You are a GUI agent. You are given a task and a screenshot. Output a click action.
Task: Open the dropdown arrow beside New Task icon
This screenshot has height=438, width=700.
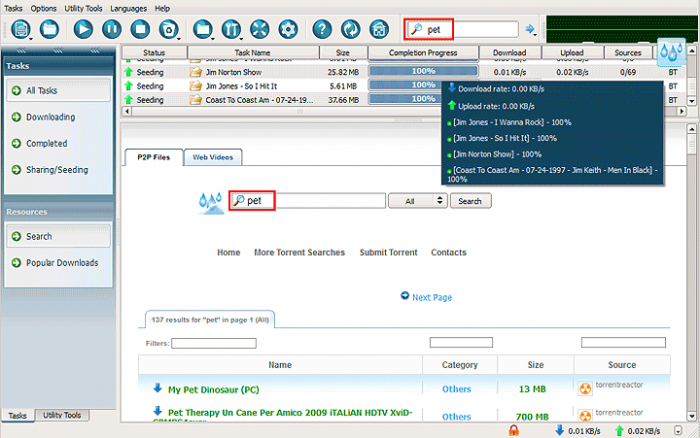[31, 39]
